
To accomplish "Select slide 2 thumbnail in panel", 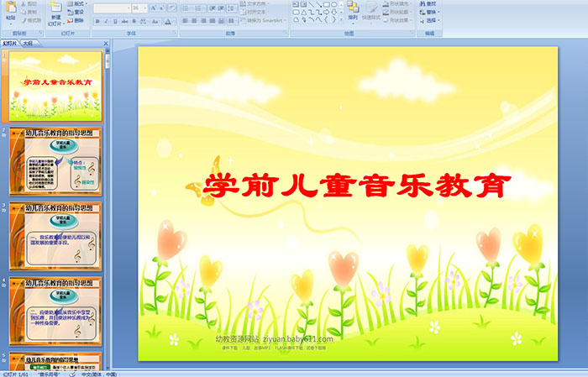I will 55,161.
